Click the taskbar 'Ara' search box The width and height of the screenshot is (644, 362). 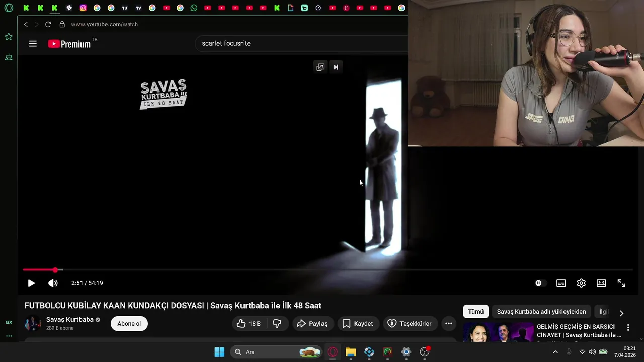click(276, 352)
